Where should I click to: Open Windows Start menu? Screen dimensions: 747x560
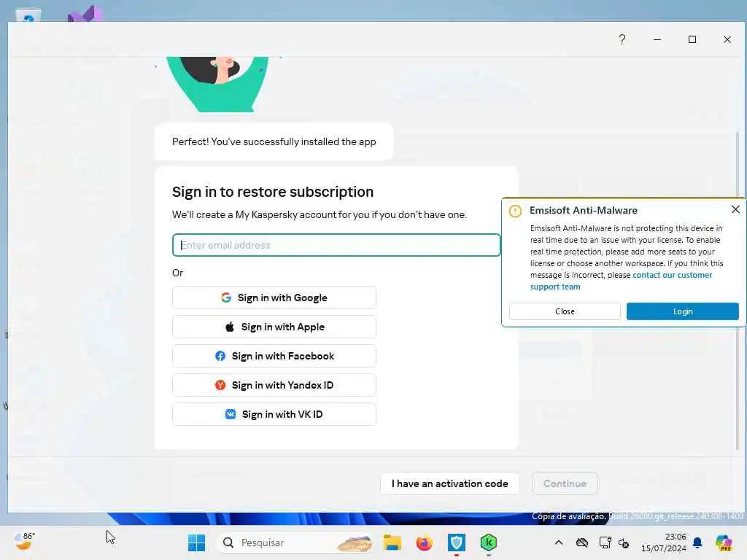[x=196, y=542]
